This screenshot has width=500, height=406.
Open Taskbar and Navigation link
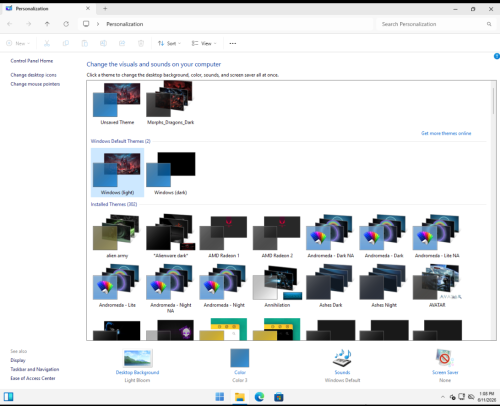click(x=35, y=369)
